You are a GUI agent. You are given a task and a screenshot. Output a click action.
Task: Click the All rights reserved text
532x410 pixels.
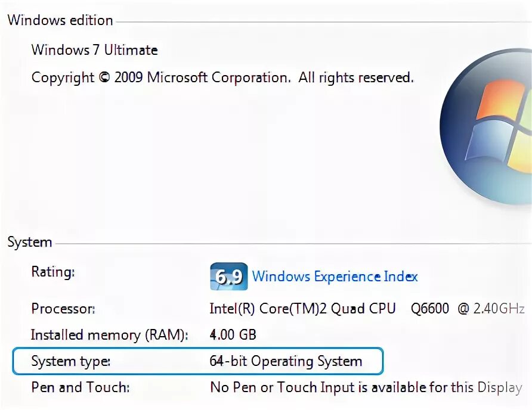pyautogui.click(x=356, y=77)
